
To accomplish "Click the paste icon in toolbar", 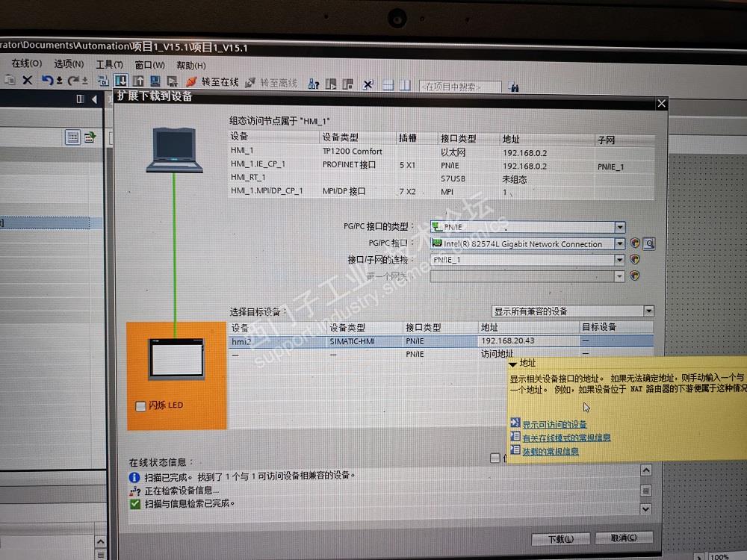I will point(10,80).
